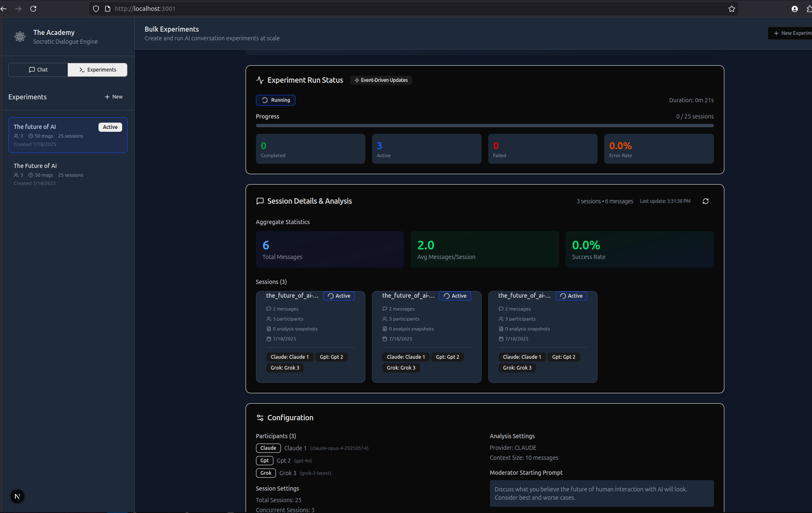
Task: Click the Running status badge
Action: pos(276,100)
